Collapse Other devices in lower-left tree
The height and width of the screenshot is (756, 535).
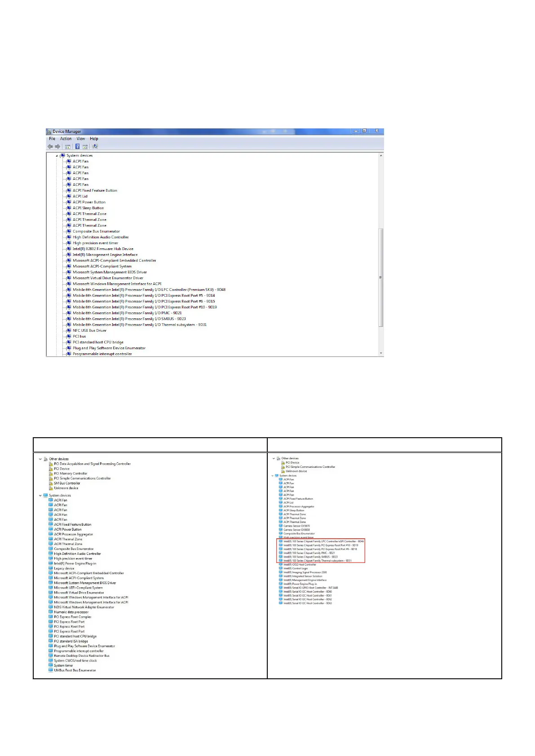pyautogui.click(x=40, y=459)
